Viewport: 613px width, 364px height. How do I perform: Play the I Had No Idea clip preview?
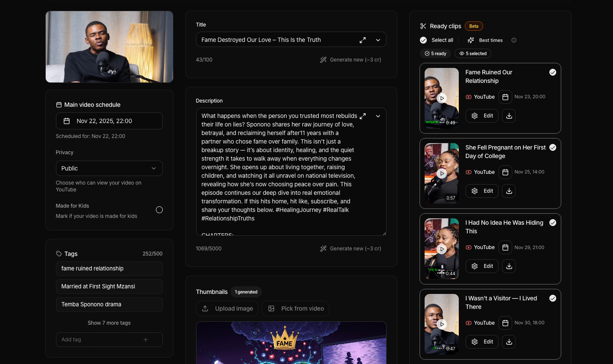[442, 249]
